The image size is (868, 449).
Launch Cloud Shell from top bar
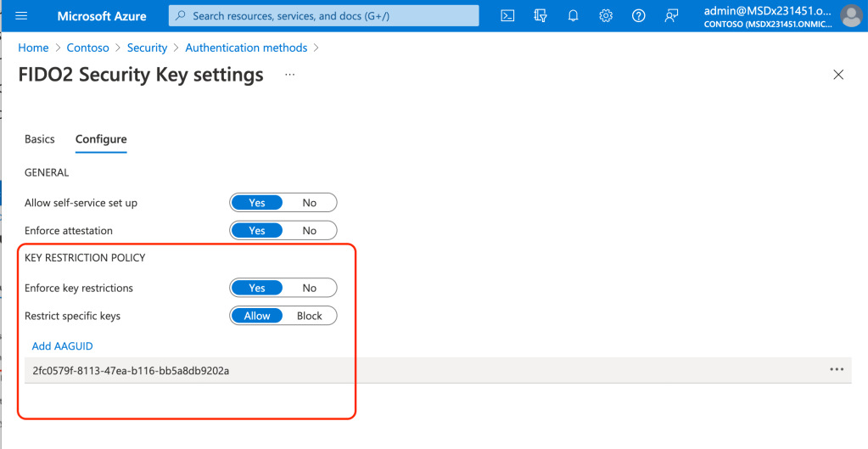[x=507, y=16]
